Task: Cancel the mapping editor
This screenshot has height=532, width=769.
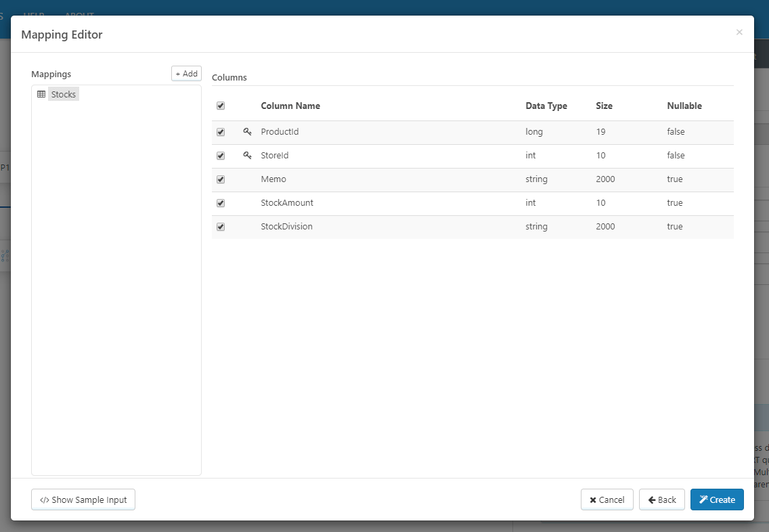Action: coord(607,500)
